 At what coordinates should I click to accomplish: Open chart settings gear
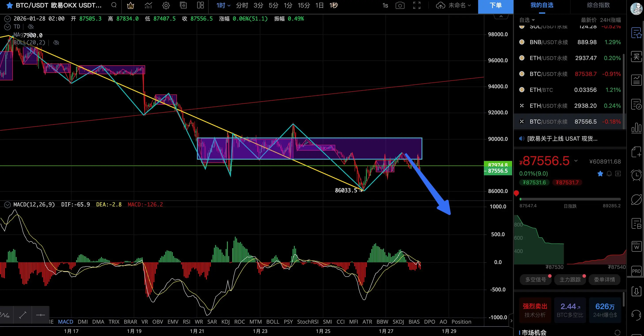[x=166, y=6]
